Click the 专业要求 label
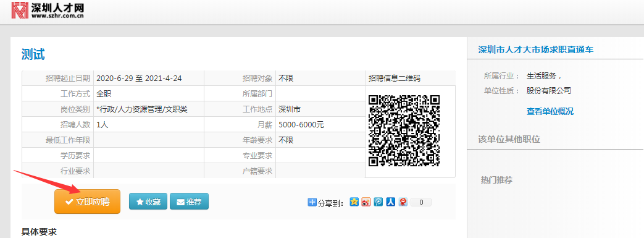 click(257, 156)
